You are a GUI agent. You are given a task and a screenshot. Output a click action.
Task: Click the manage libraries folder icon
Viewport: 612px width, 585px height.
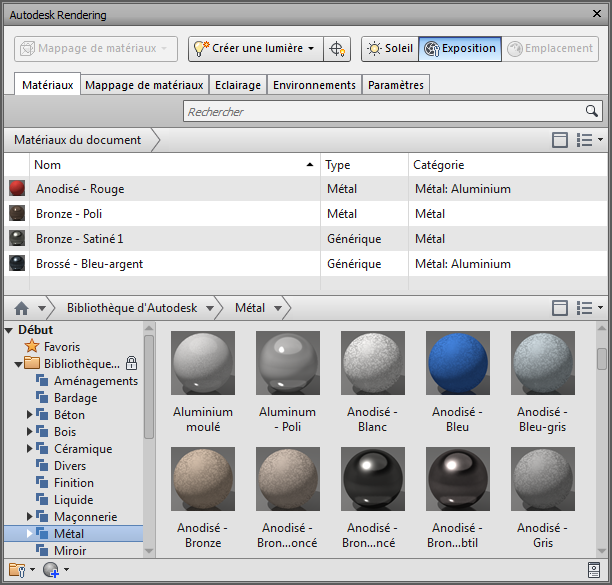17,570
